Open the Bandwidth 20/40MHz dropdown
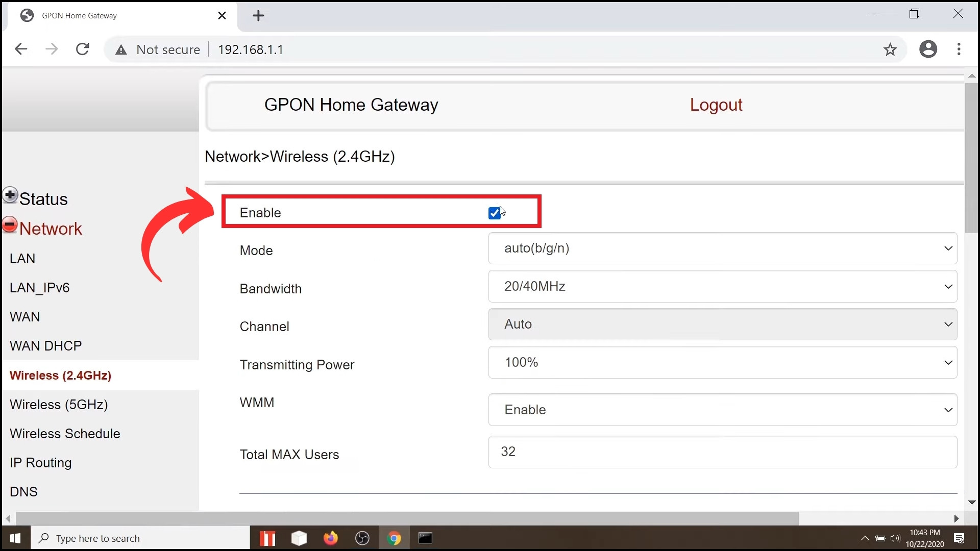Image resolution: width=980 pixels, height=551 pixels. coord(722,287)
